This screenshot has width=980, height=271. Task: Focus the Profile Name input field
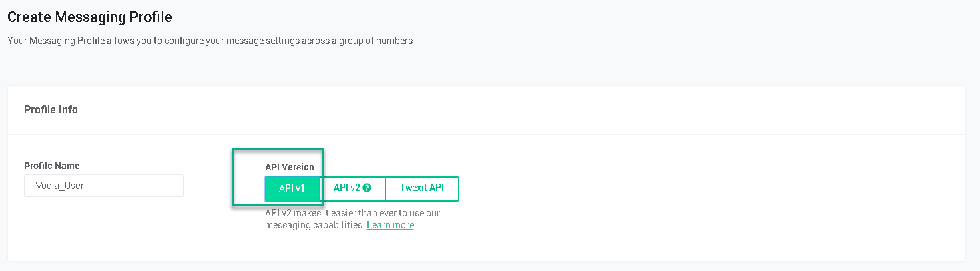tap(104, 186)
